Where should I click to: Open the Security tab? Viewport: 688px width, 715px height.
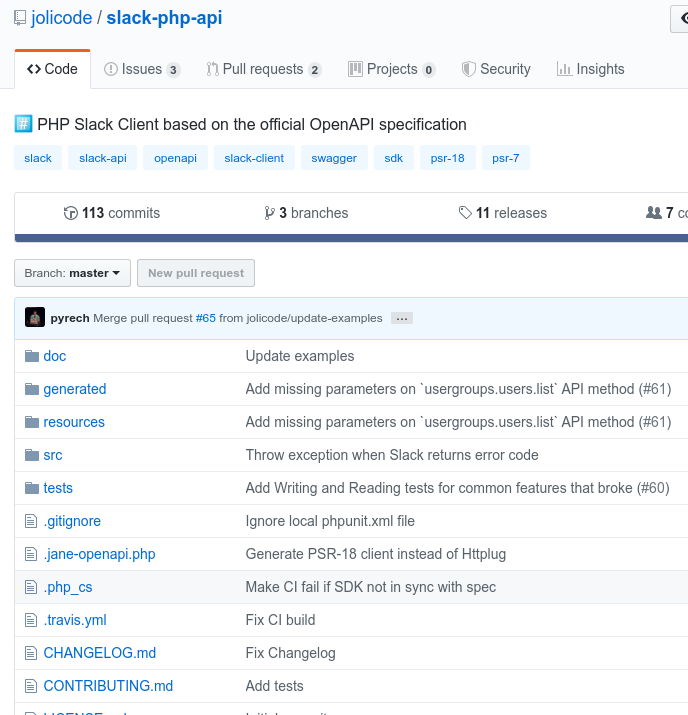496,69
